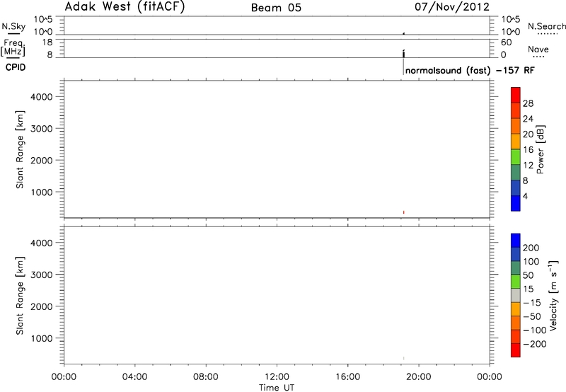
Task: Click the '28' label on Power colorbar
Action: tap(528, 103)
